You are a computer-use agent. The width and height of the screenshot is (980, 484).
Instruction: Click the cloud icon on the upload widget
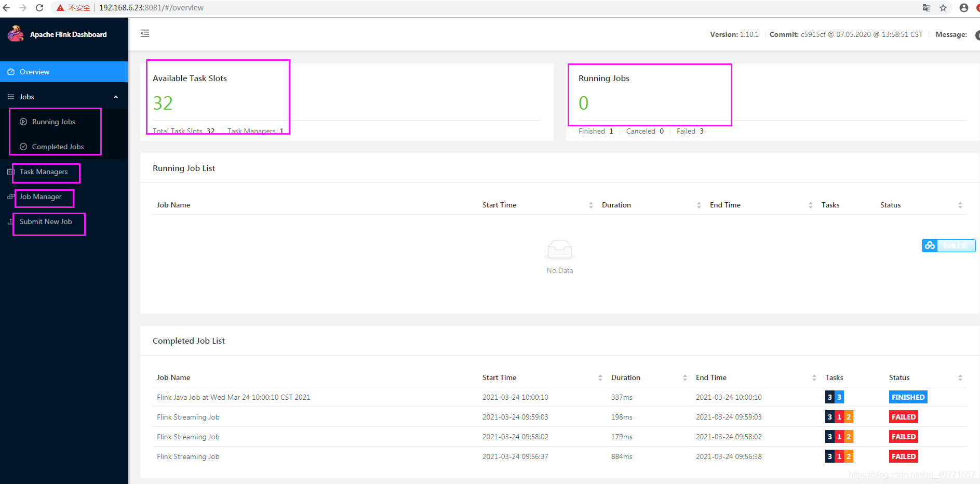click(x=929, y=245)
